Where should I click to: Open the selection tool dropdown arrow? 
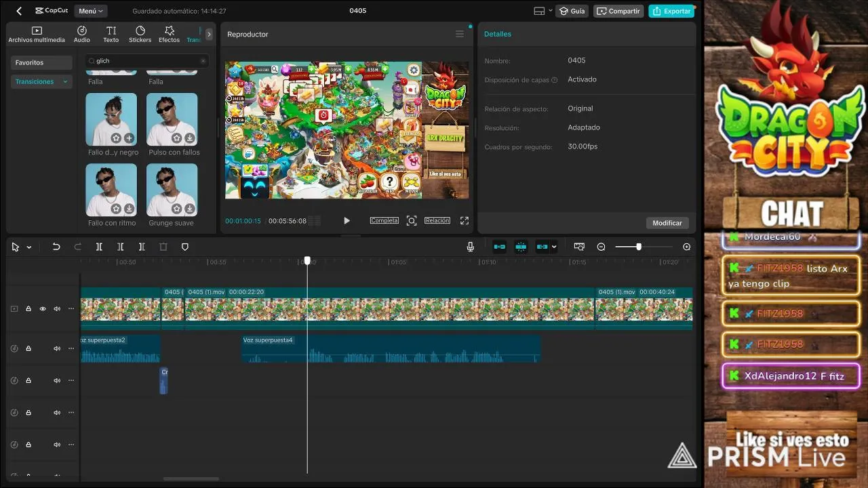click(29, 247)
